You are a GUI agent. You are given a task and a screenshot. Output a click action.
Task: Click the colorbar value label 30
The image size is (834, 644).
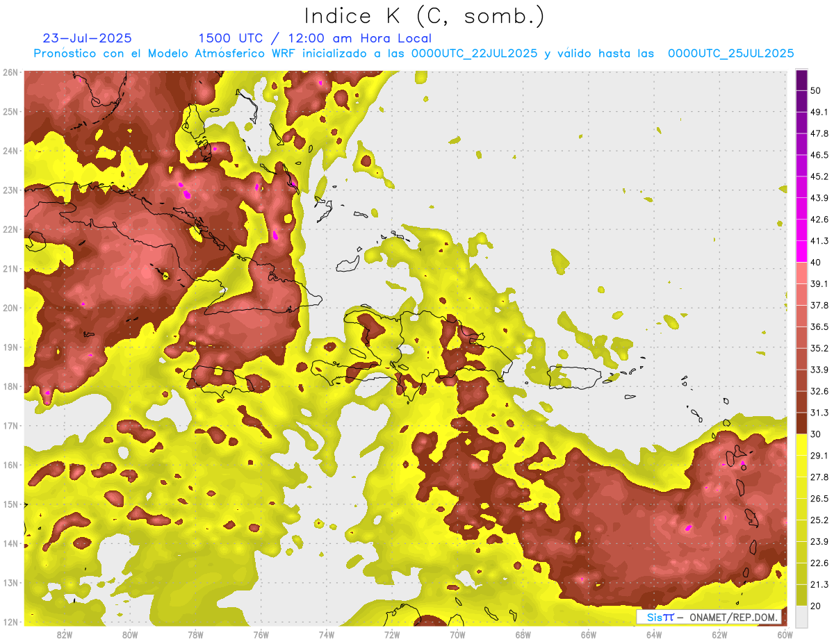pos(816,434)
